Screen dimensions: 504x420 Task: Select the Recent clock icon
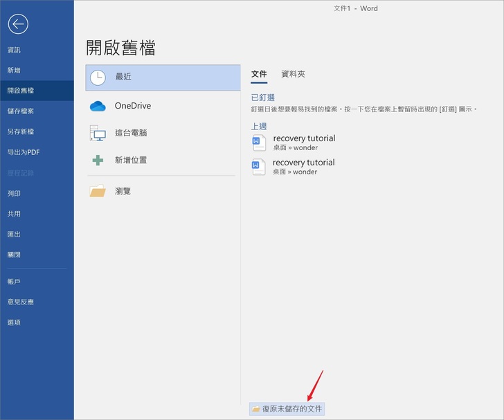click(98, 77)
